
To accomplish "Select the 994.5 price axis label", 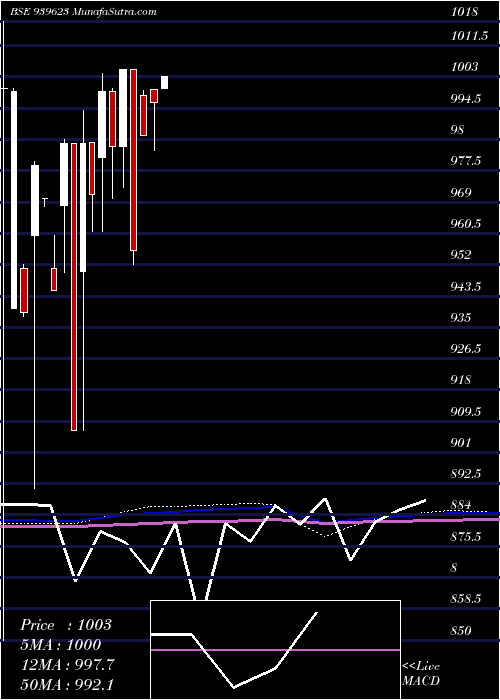I will (466, 99).
